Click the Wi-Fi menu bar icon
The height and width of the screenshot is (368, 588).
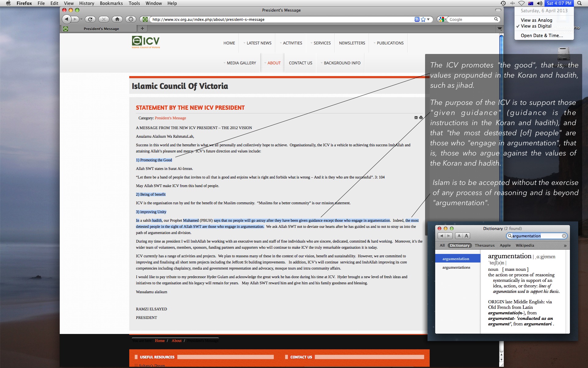(521, 3)
